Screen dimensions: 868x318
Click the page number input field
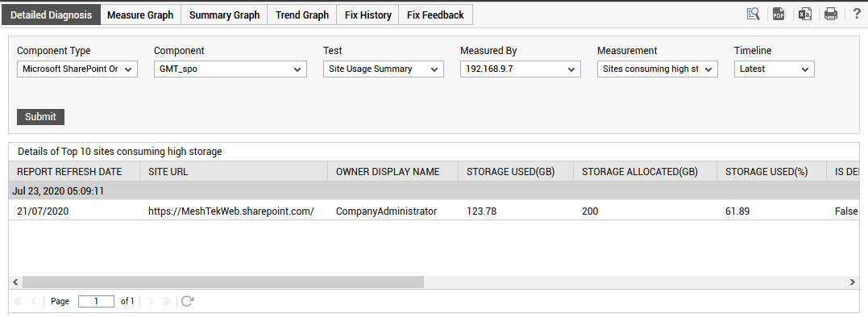97,301
